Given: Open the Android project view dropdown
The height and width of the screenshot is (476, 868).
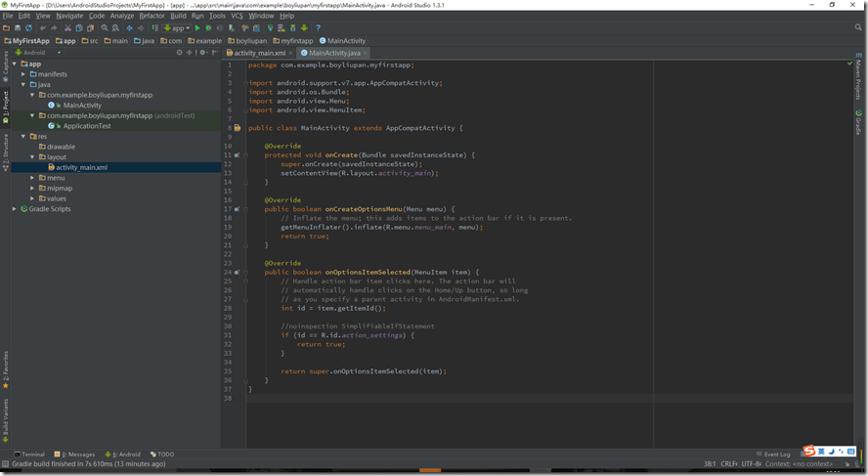Looking at the screenshot, I should point(37,53).
